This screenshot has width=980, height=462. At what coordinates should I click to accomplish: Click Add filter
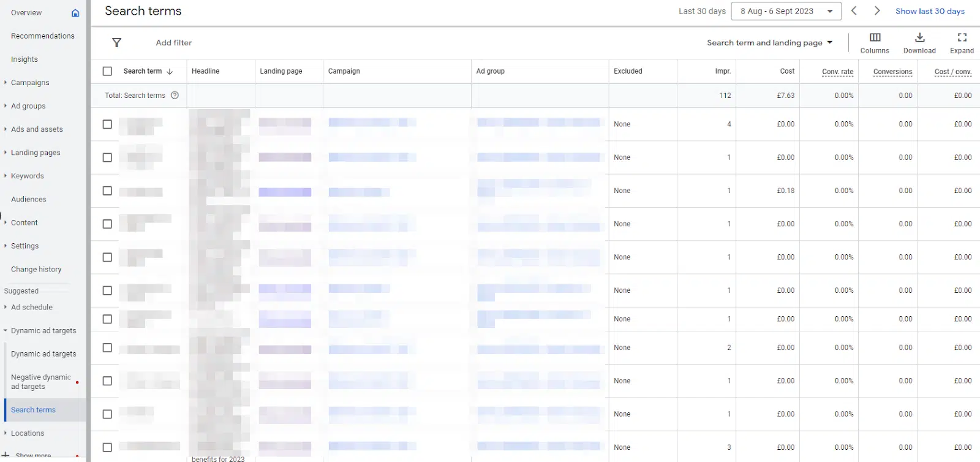coord(174,42)
